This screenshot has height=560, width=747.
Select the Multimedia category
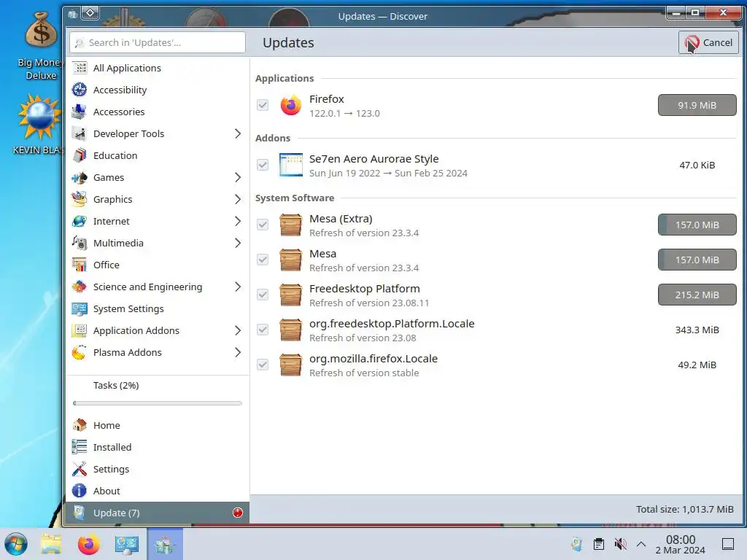coord(158,243)
